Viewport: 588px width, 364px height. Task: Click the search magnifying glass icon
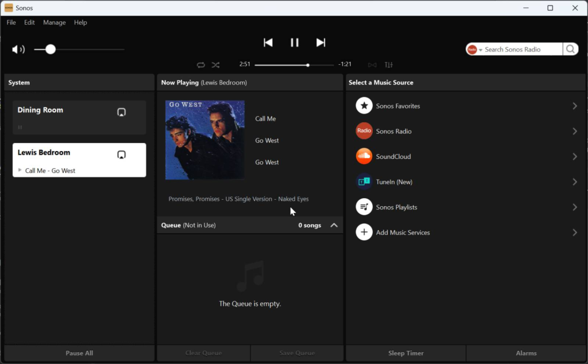click(570, 49)
